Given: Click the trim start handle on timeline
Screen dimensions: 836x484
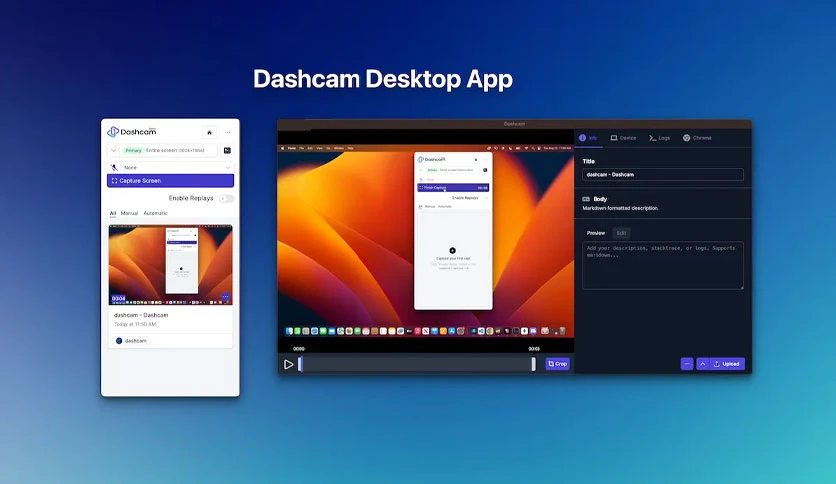Looking at the screenshot, I should [x=300, y=364].
